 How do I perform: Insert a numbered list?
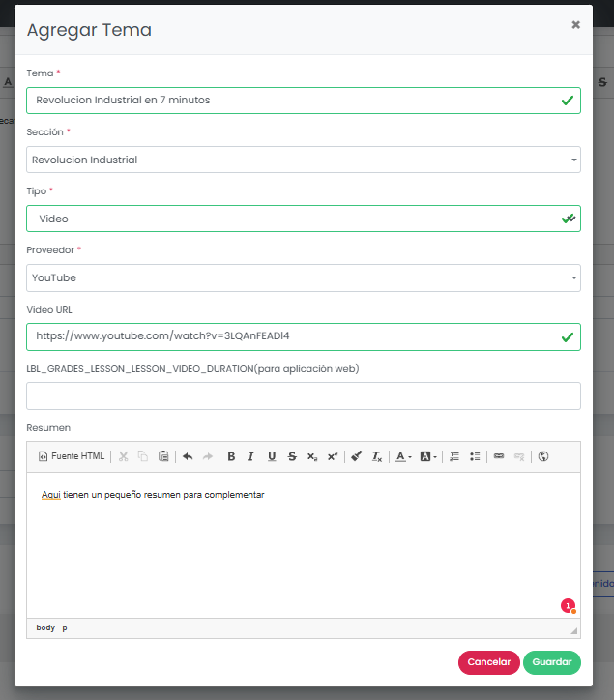click(454, 456)
